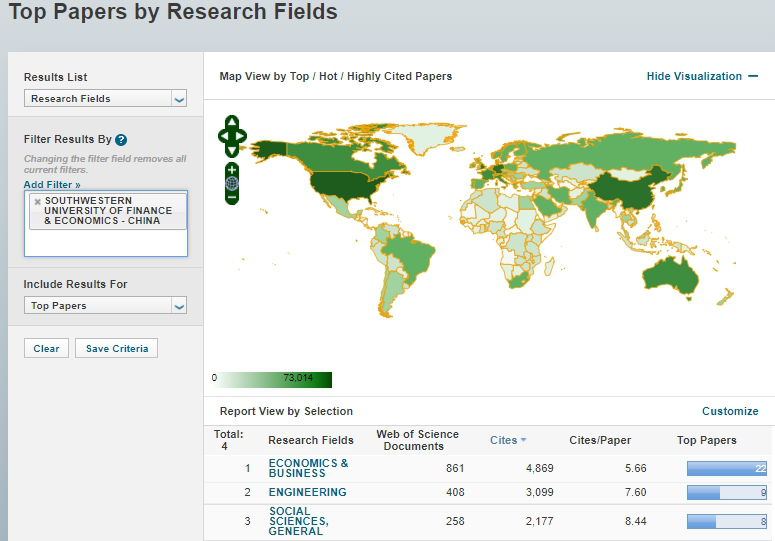The image size is (775, 541).
Task: Click the Economics & Business top papers bar
Action: pyautogui.click(x=726, y=469)
